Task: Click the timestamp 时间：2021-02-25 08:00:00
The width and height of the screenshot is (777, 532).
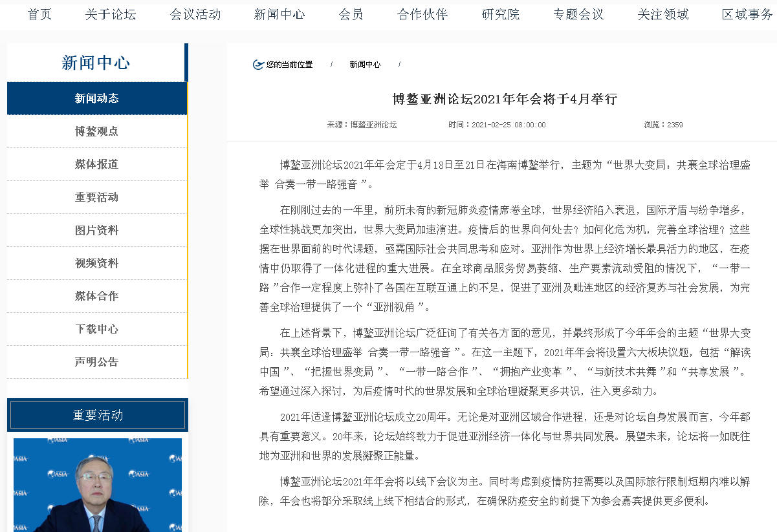Action: (x=497, y=125)
